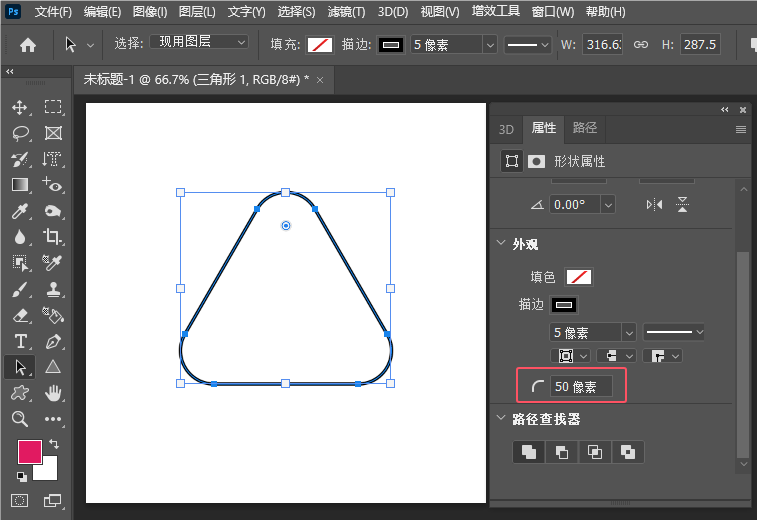Flip the shape vertically in Properties
The width and height of the screenshot is (757, 520).
point(682,204)
